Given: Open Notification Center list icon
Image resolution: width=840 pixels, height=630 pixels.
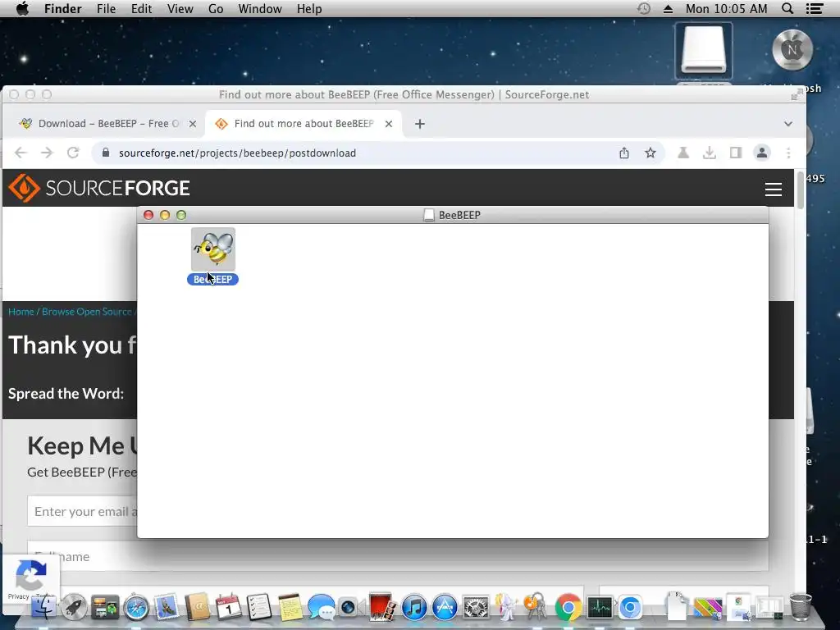Looking at the screenshot, I should (x=815, y=8).
